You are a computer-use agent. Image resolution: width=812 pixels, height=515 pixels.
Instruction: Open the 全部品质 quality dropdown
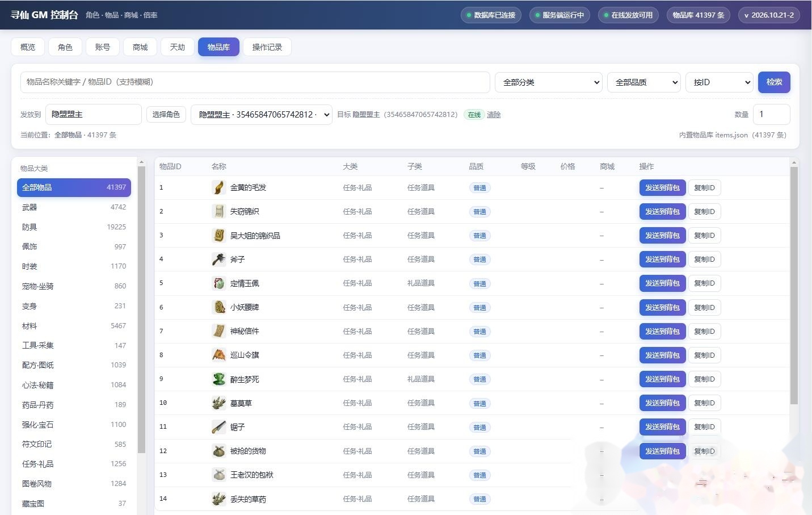coord(644,82)
